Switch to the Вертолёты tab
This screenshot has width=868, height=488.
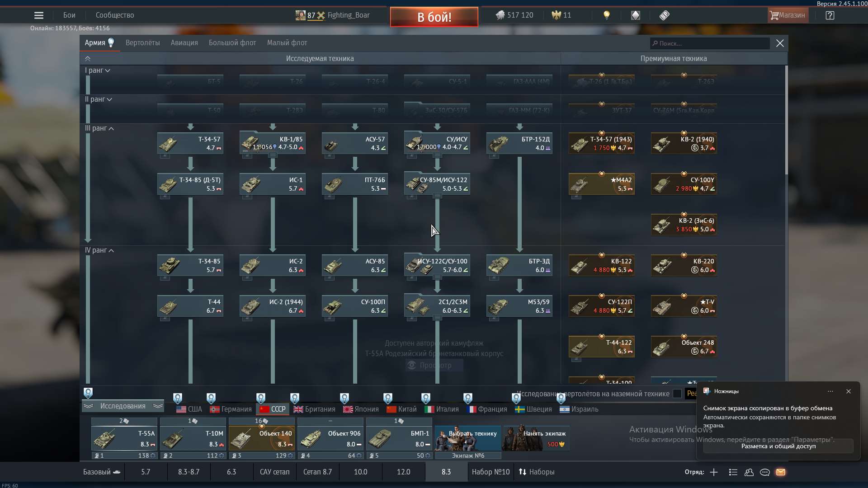tap(142, 43)
